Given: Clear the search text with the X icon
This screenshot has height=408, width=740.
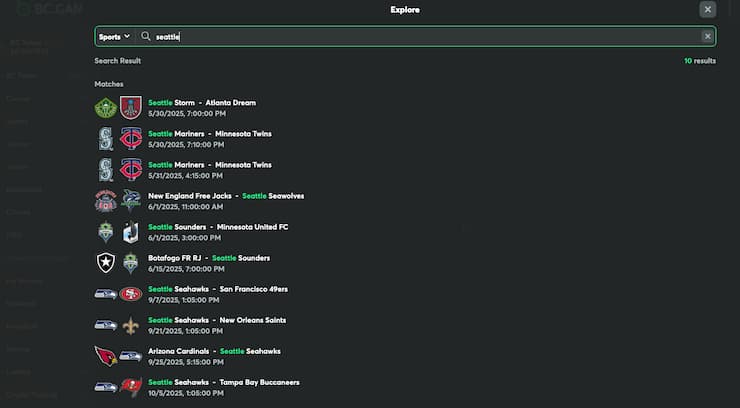Looking at the screenshot, I should tap(707, 36).
